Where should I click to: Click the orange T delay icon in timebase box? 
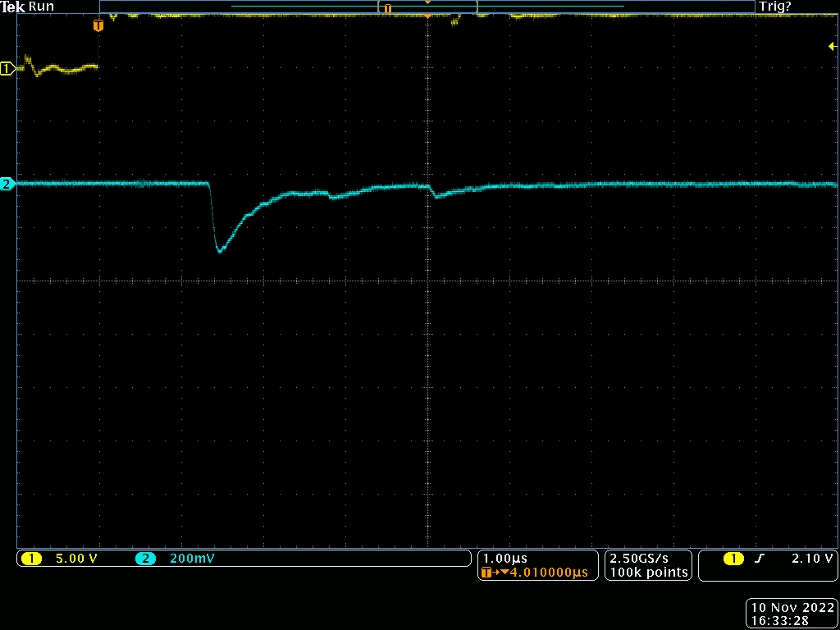[x=486, y=572]
